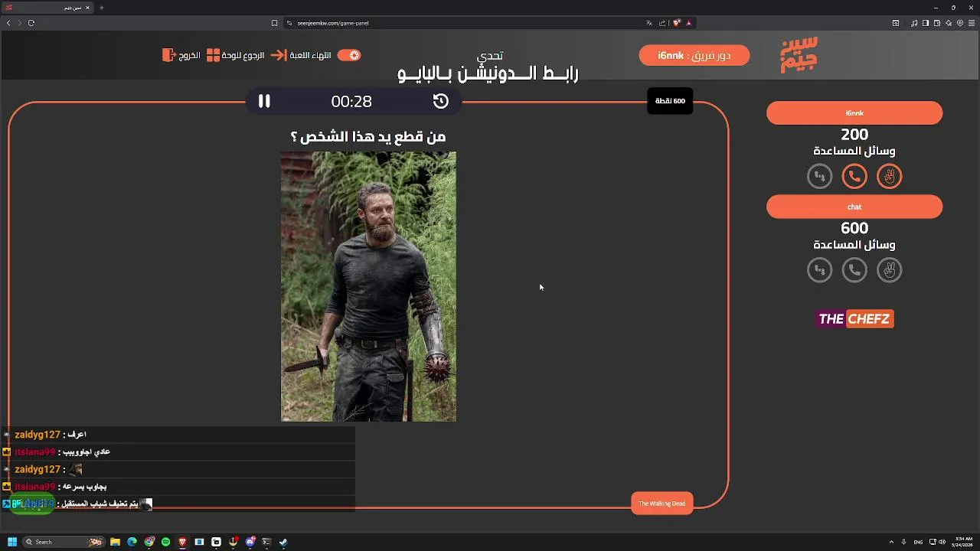The width and height of the screenshot is (980, 551).
Task: Open the Windows Start menu
Action: pyautogui.click(x=11, y=542)
